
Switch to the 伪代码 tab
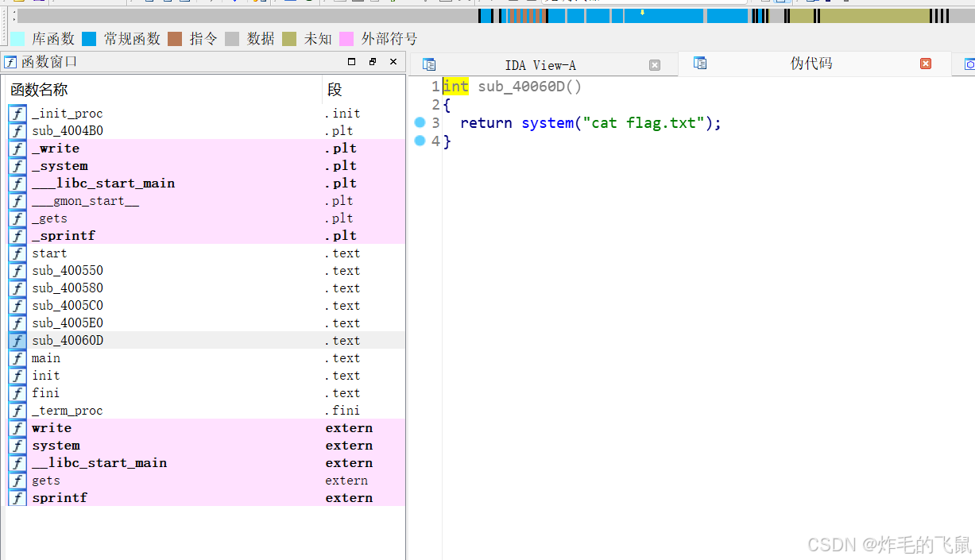click(x=811, y=64)
